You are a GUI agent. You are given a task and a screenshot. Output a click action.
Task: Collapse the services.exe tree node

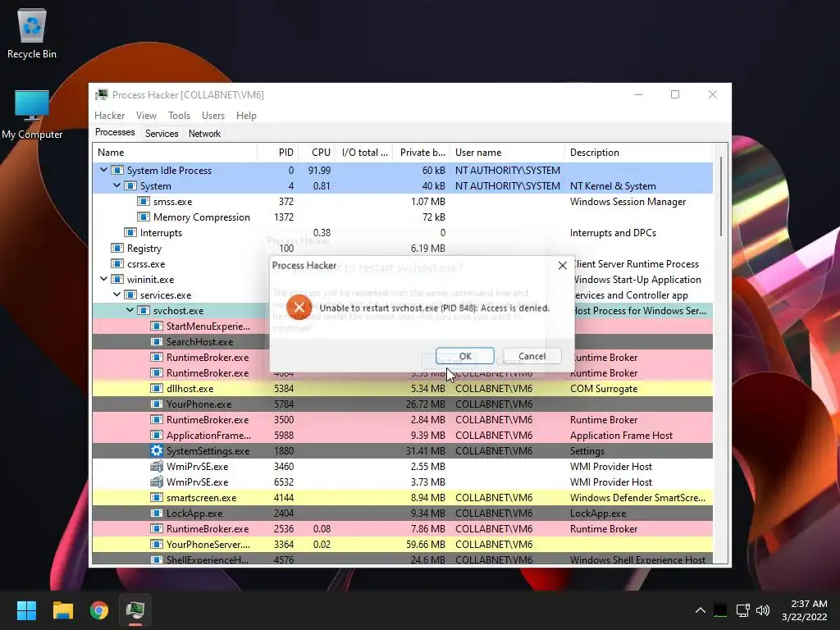coord(116,294)
